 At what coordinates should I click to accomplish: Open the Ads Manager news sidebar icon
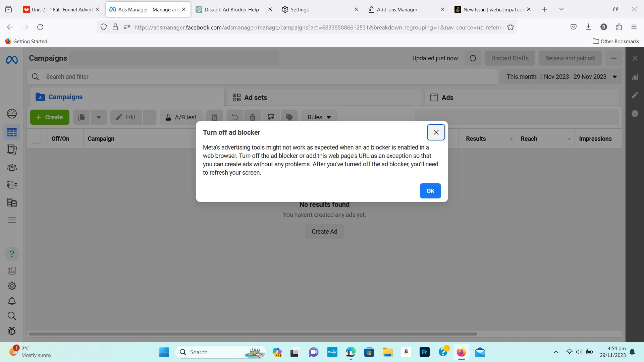click(12, 271)
